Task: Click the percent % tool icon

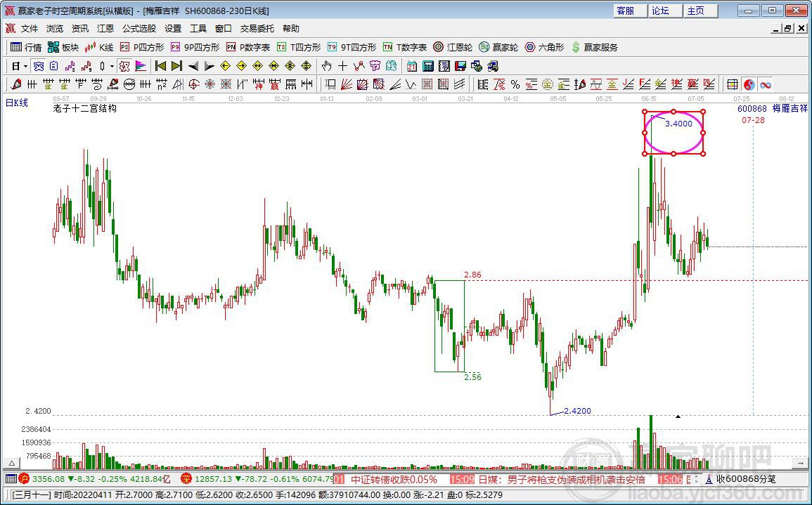Action: (515, 84)
